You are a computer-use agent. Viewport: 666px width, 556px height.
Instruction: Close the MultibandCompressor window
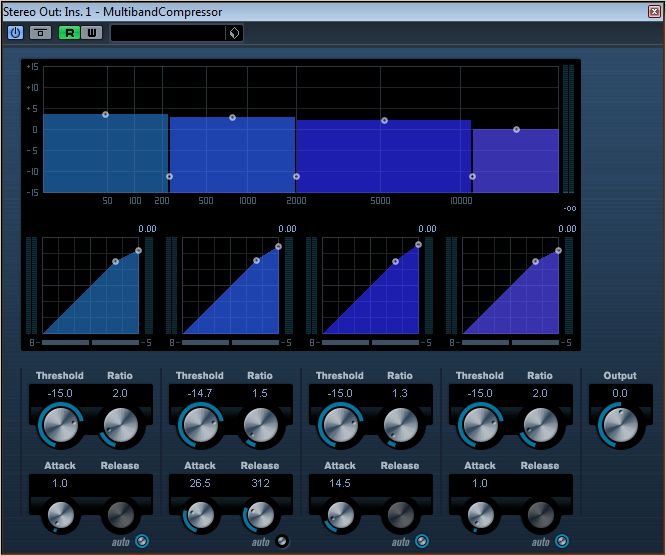(x=654, y=11)
